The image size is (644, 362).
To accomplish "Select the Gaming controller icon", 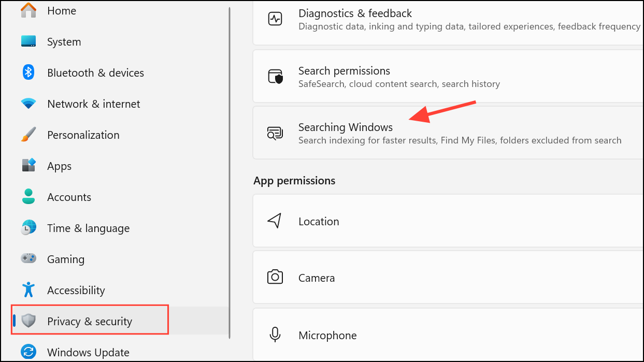I will coord(28,259).
